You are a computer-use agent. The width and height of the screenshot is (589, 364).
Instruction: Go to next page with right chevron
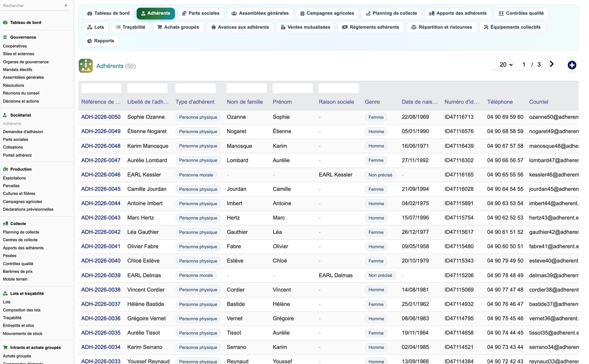tap(551, 64)
